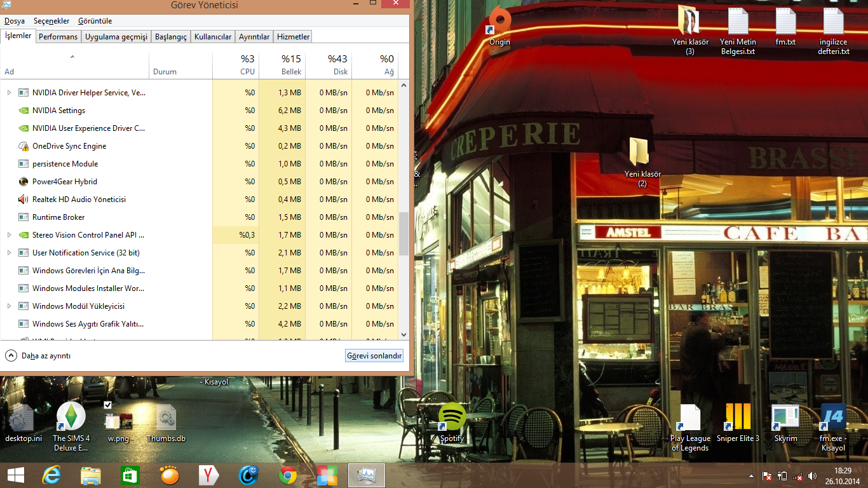Expand User Notification Service (32 bit) row

[x=9, y=253]
